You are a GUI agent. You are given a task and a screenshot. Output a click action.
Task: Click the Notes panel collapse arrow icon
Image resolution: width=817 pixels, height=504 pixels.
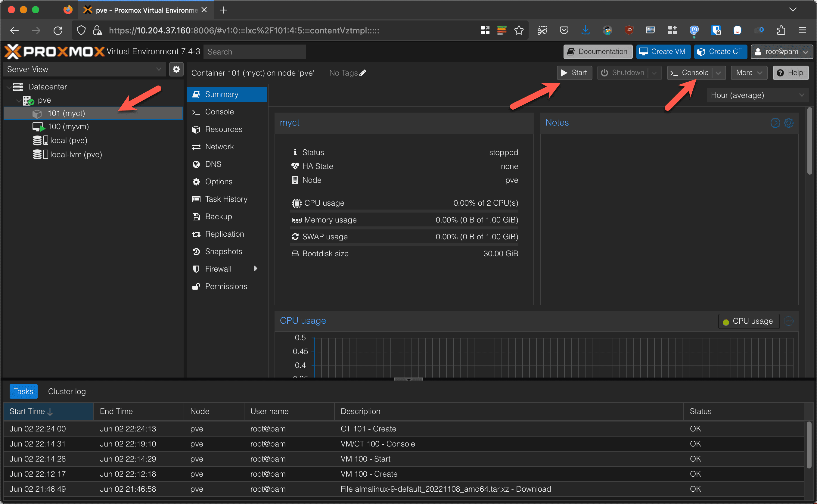pos(775,123)
